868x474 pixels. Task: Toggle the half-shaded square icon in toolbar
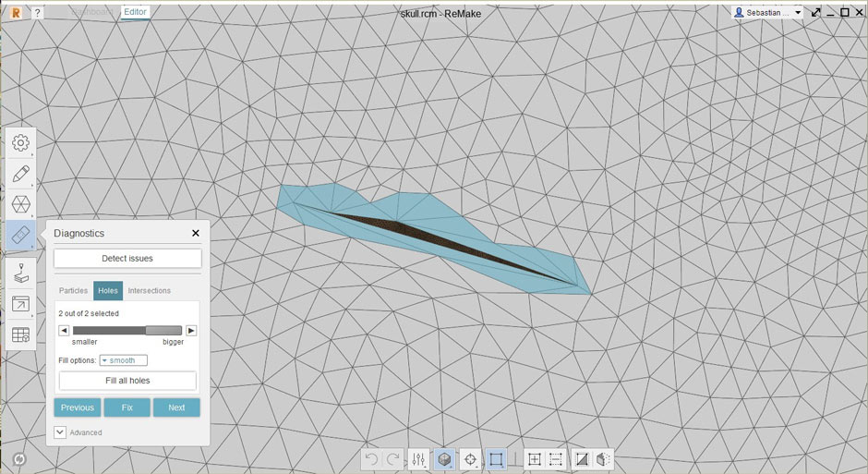(582, 459)
